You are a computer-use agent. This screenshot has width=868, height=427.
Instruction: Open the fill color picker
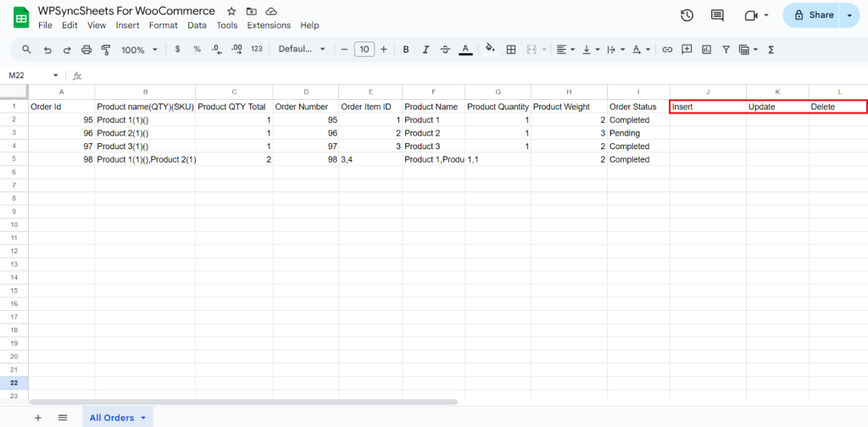click(491, 48)
